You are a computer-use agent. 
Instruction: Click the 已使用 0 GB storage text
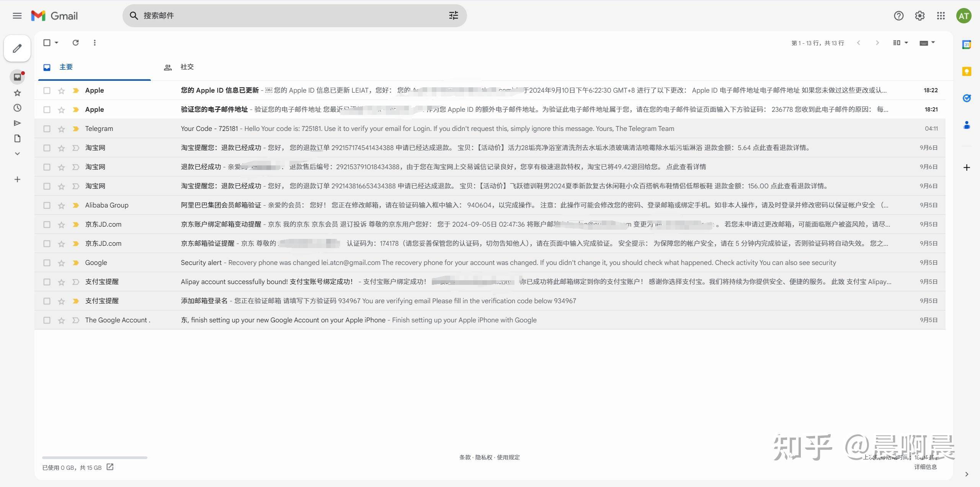(x=72, y=467)
